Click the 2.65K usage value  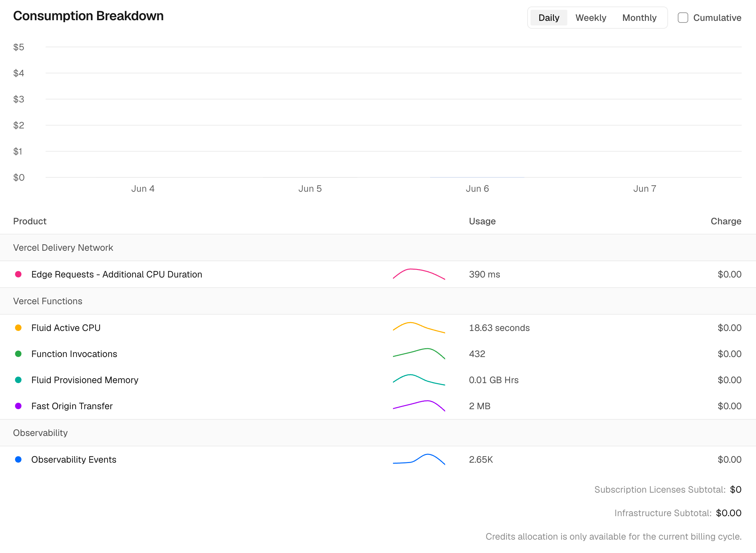pyautogui.click(x=481, y=460)
